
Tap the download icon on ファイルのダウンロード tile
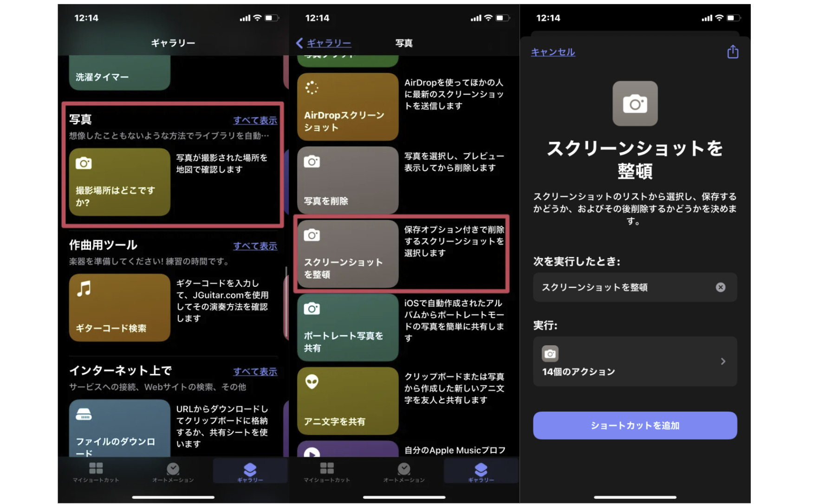pyautogui.click(x=85, y=414)
